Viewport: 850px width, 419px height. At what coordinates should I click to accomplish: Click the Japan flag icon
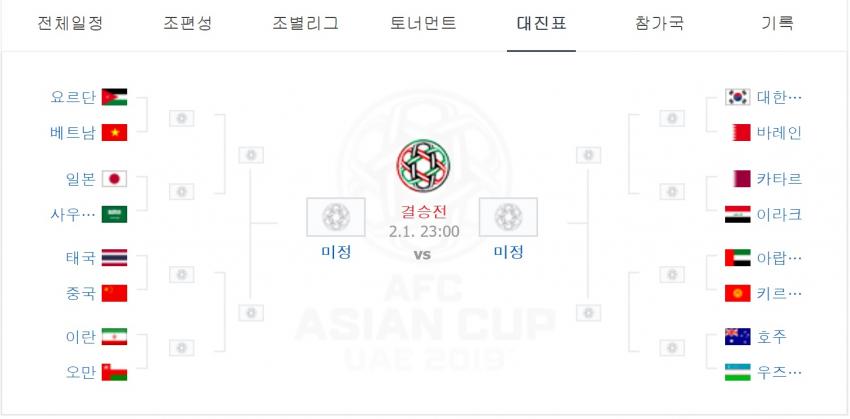114,179
